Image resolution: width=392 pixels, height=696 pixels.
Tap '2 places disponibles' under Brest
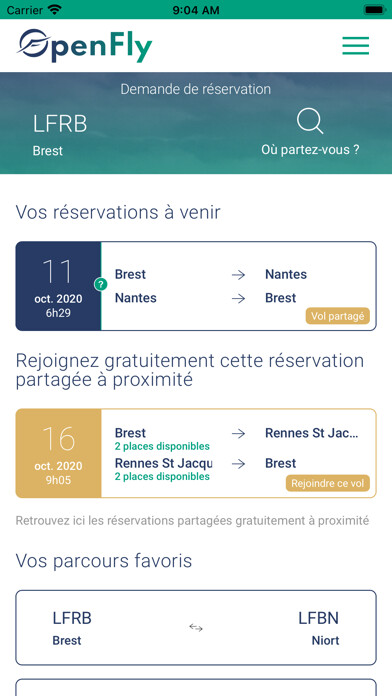(x=162, y=446)
